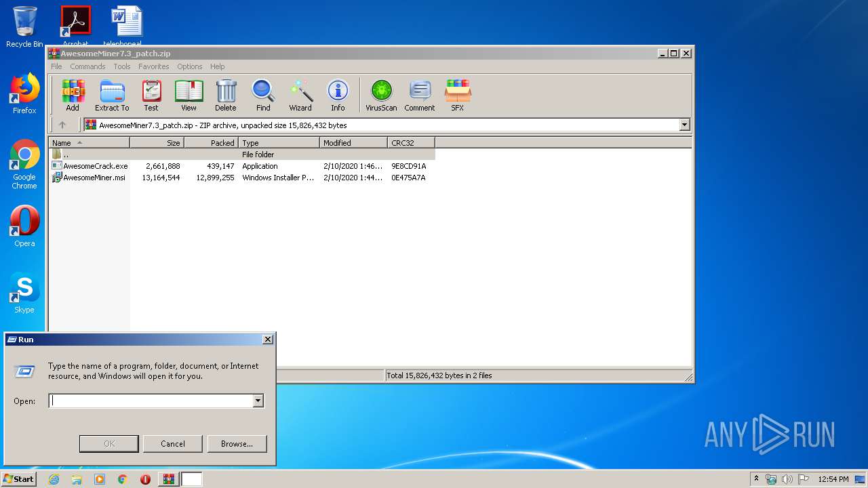Run the Test archive tool

151,95
